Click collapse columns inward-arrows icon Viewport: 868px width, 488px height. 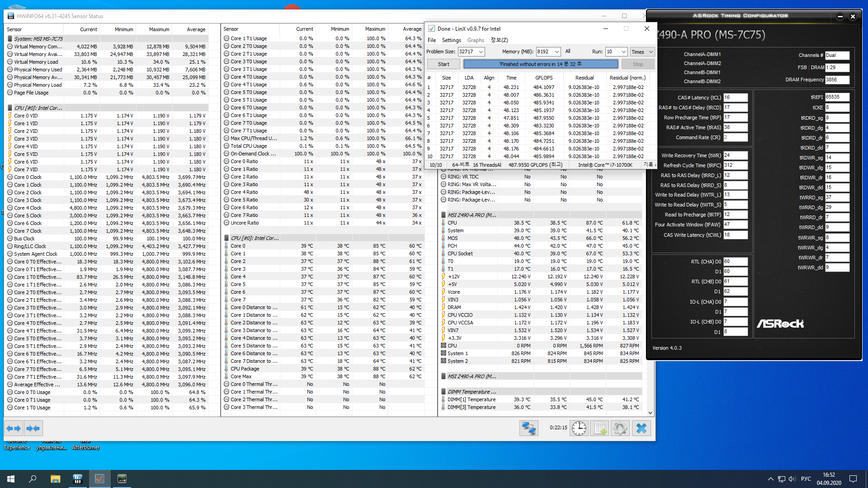tap(33, 428)
